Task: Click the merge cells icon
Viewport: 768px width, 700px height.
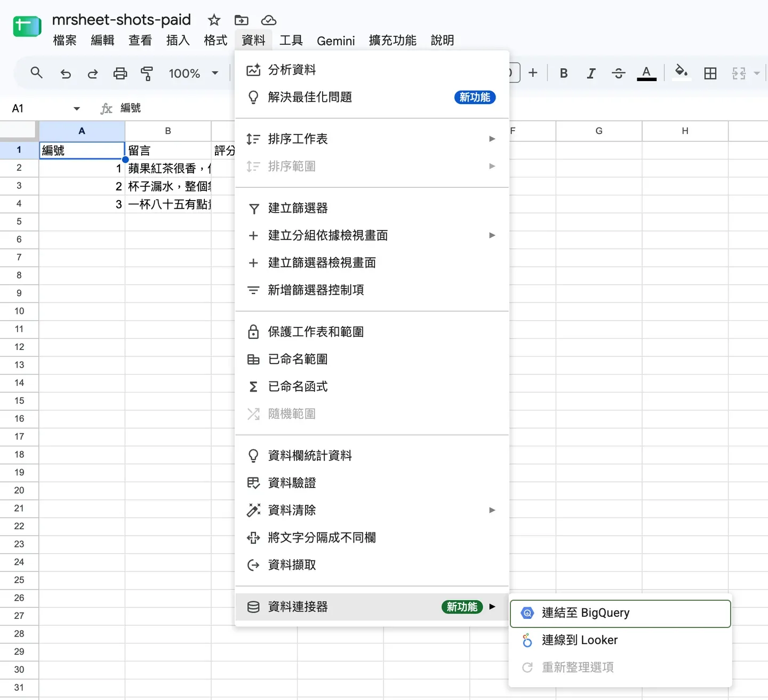Action: tap(739, 73)
